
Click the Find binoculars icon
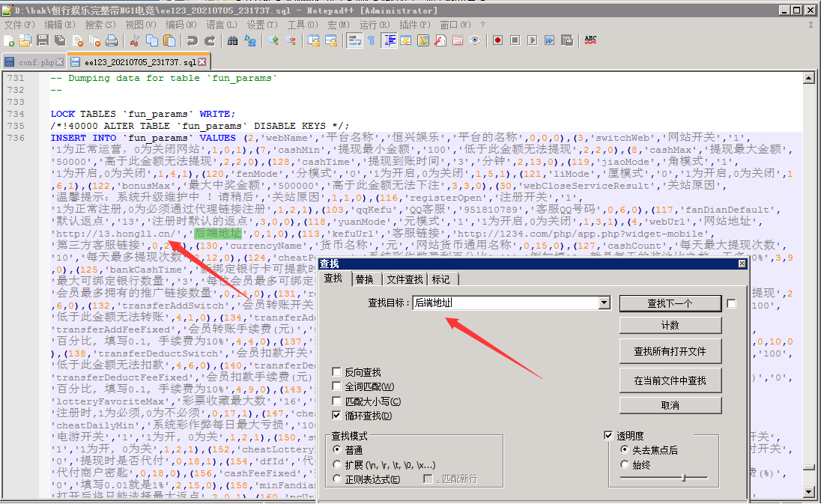[x=232, y=41]
